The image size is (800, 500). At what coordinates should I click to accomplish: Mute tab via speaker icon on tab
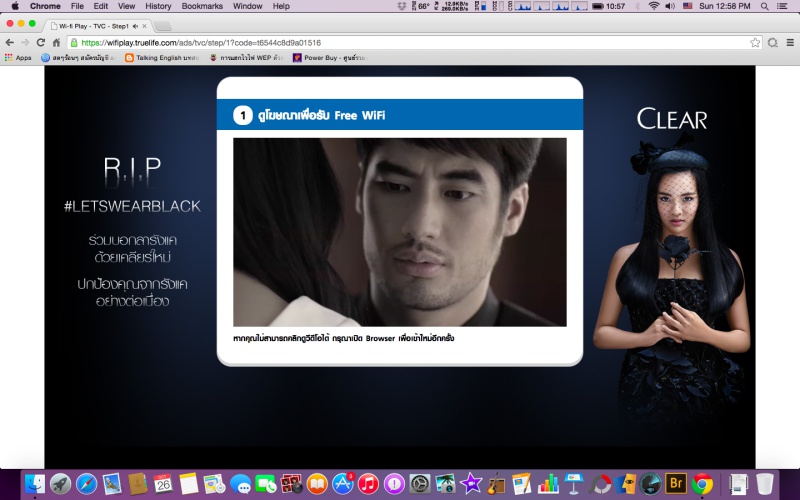(135, 26)
